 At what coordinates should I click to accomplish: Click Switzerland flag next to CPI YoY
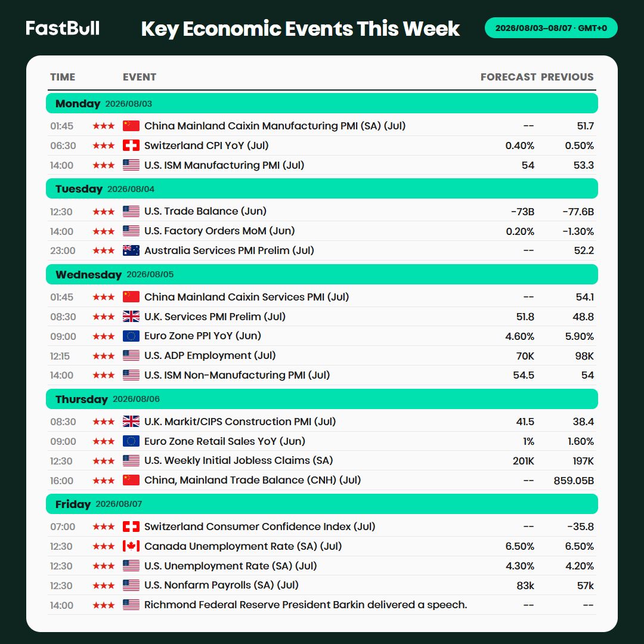131,145
